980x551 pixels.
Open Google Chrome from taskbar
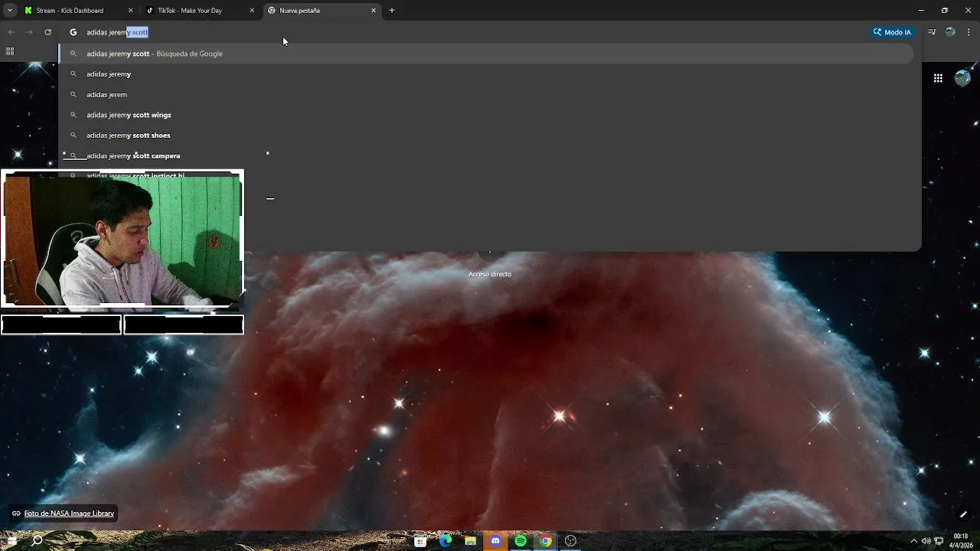pos(545,541)
